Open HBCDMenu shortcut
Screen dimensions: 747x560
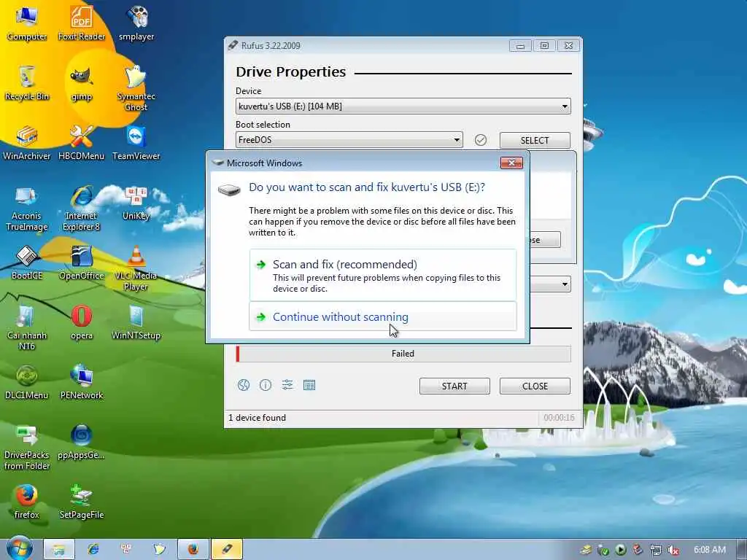point(82,143)
